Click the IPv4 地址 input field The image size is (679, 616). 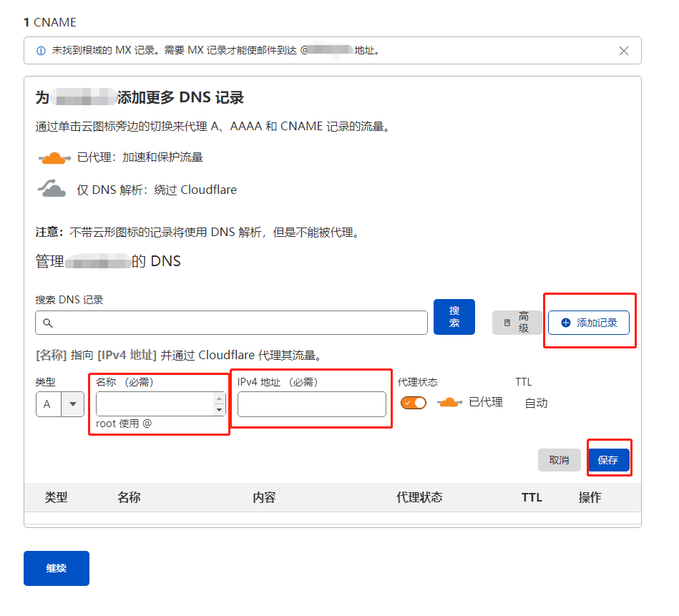[312, 404]
